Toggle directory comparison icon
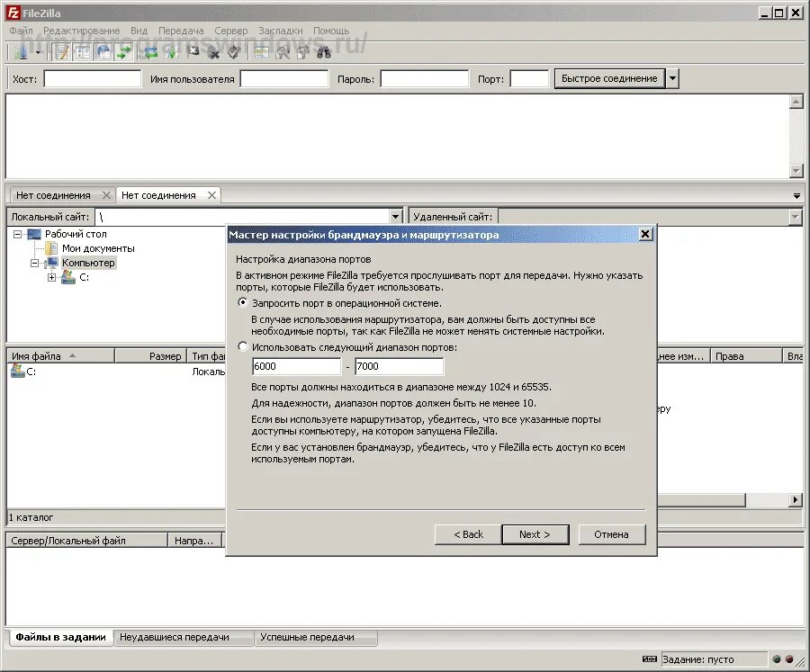810x672 pixels. click(x=283, y=52)
